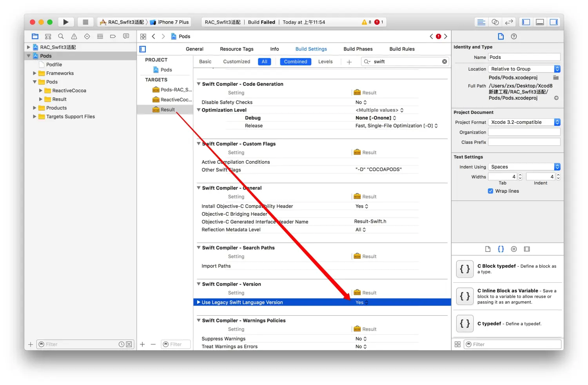The image size is (588, 385).
Task: Expand the ReactiveCocoa group
Action: [x=41, y=90]
